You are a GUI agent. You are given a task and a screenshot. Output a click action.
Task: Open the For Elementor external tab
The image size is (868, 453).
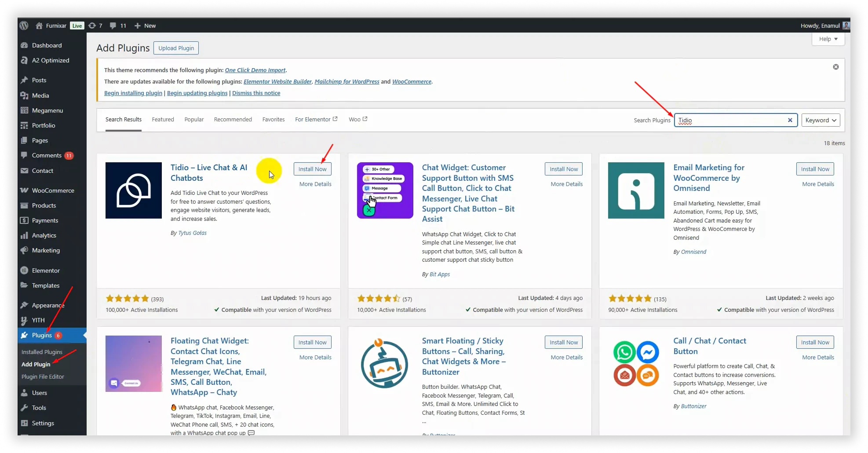tap(316, 119)
